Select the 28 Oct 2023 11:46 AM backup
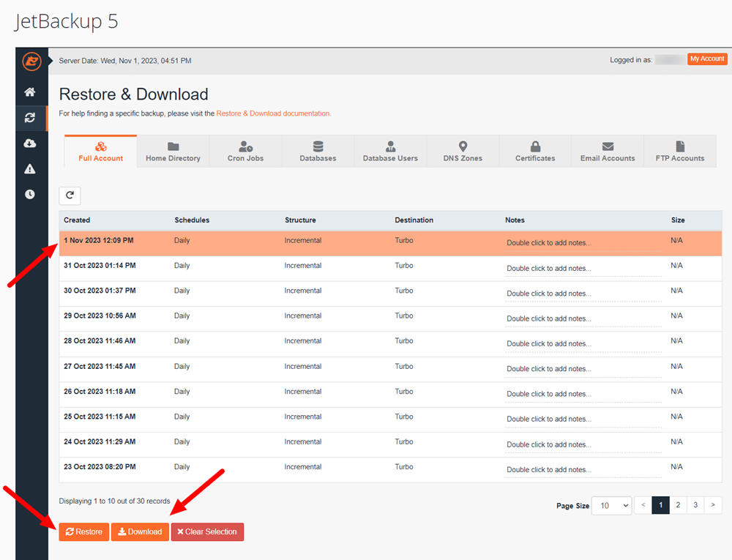The image size is (732, 560). [390, 344]
